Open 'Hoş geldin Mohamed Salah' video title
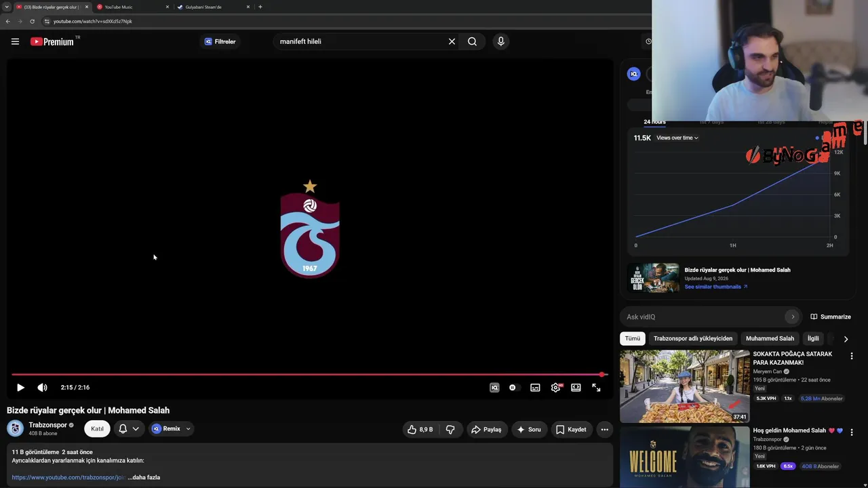The image size is (868, 488). [797, 430]
